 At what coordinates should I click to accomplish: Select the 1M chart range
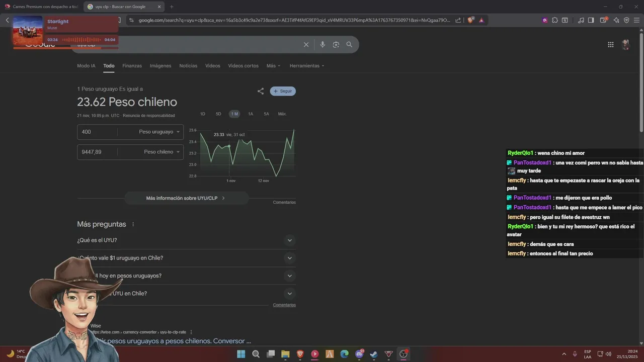pyautogui.click(x=234, y=114)
